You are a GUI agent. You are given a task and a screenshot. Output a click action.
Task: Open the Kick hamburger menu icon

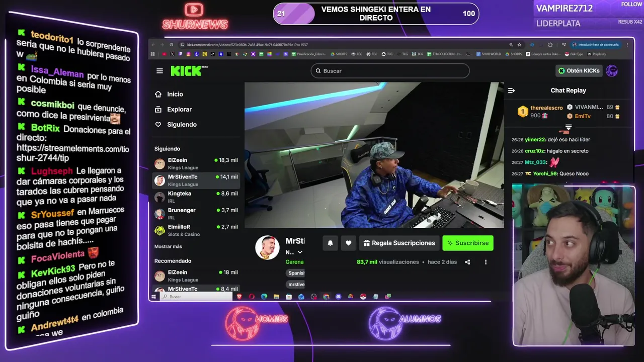click(x=159, y=71)
